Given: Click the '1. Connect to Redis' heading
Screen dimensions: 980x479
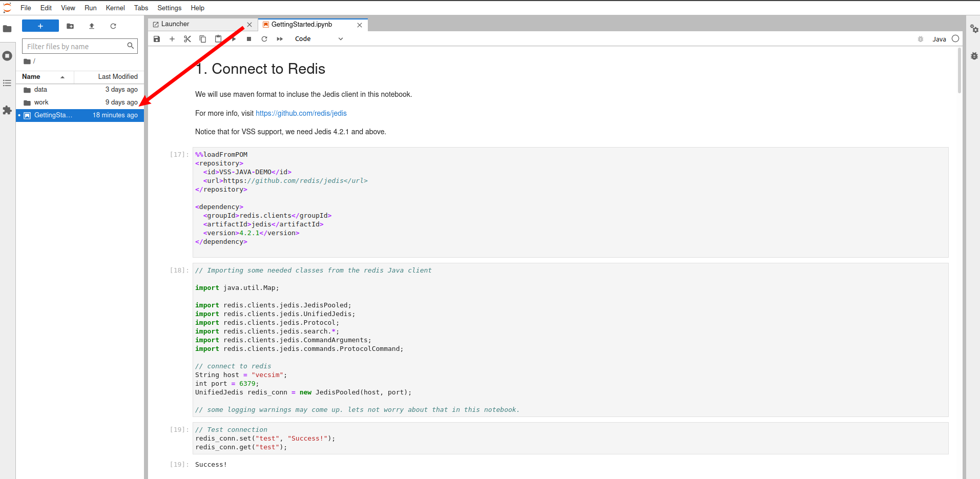Looking at the screenshot, I should 260,69.
